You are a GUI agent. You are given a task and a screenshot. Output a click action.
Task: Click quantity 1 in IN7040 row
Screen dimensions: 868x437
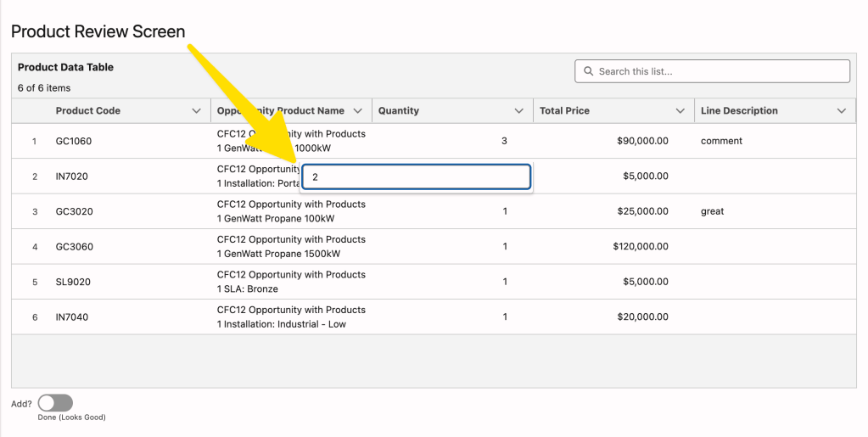click(x=505, y=317)
